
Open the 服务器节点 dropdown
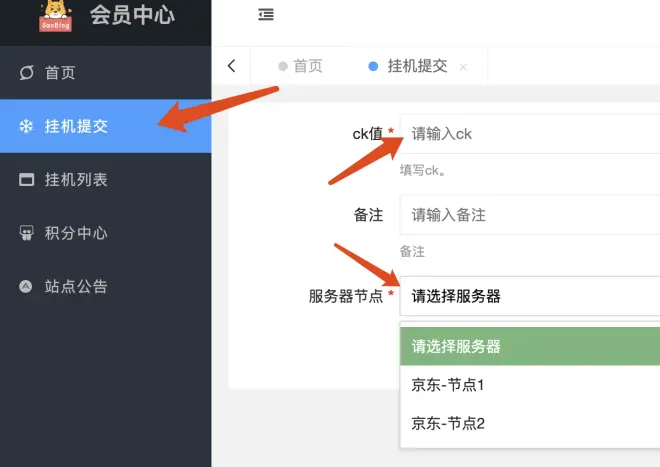[530, 296]
